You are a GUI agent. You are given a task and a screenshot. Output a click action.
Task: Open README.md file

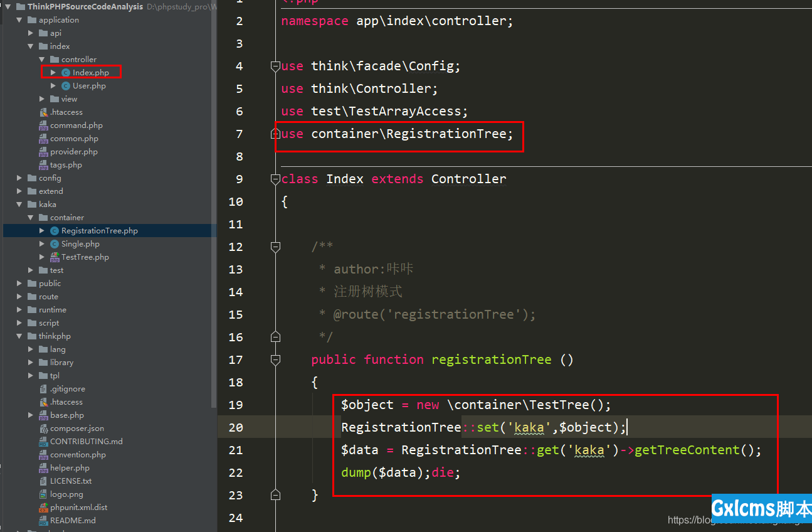pyautogui.click(x=73, y=521)
